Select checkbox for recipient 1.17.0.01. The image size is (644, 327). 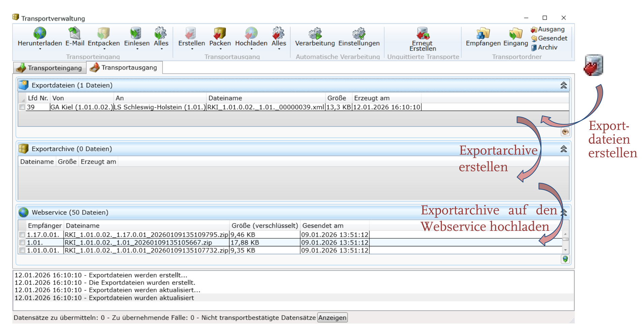click(22, 235)
